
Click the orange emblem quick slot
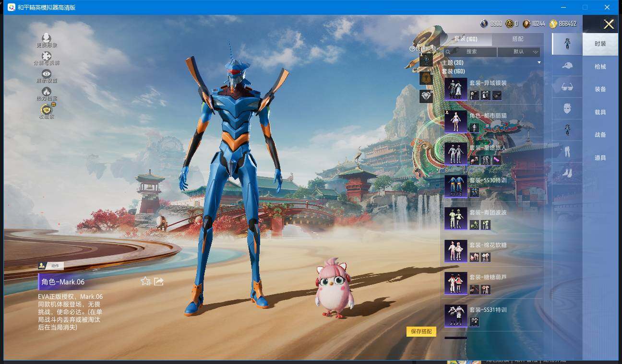426,78
